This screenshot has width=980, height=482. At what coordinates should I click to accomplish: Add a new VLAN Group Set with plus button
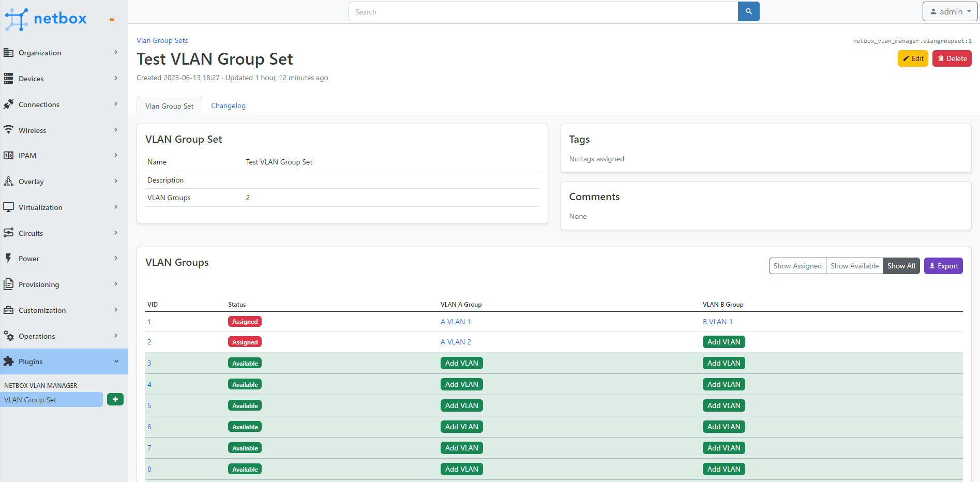[115, 399]
